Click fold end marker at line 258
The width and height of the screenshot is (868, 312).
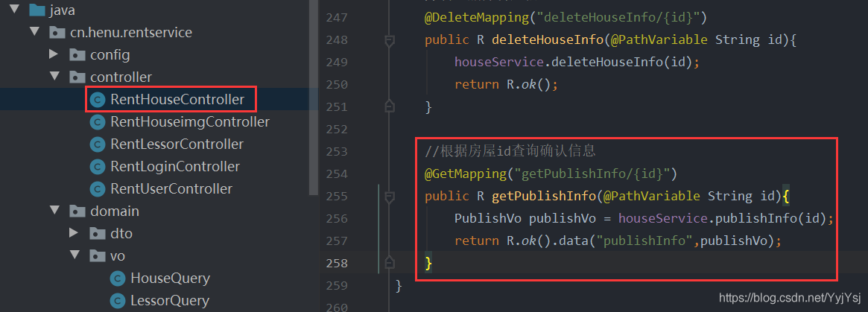point(389,261)
